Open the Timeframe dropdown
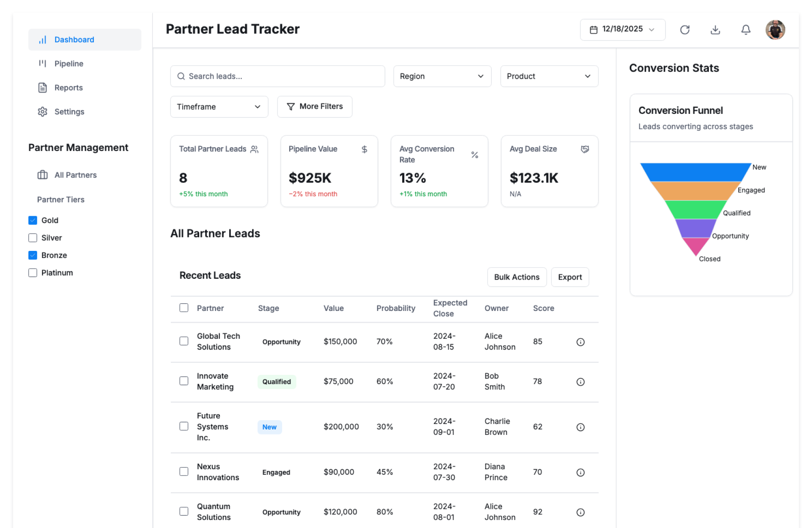812x528 pixels. pyautogui.click(x=219, y=107)
